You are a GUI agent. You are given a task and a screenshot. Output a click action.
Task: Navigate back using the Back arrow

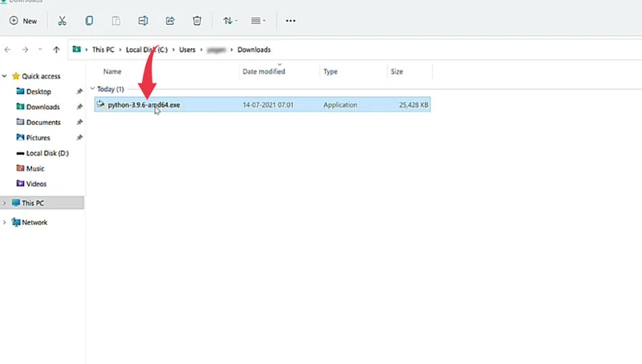point(8,50)
